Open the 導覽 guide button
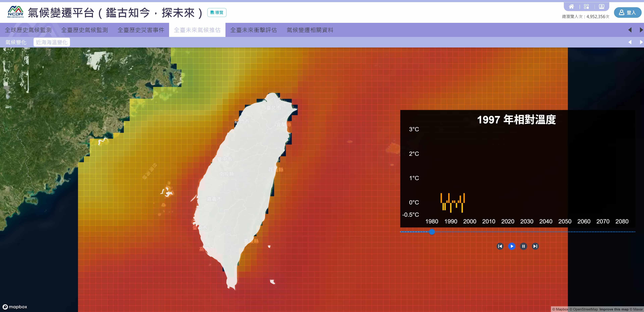Viewport: 644px width, 312px height. tap(217, 13)
